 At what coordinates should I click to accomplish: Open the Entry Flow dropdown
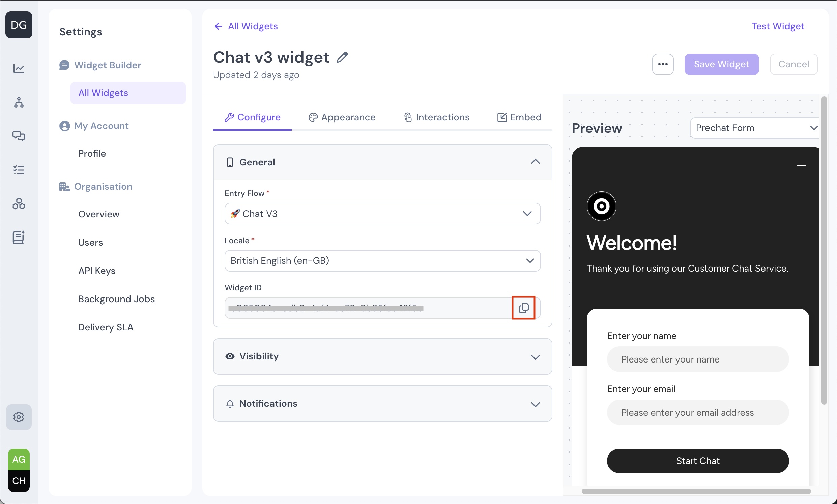(x=382, y=214)
